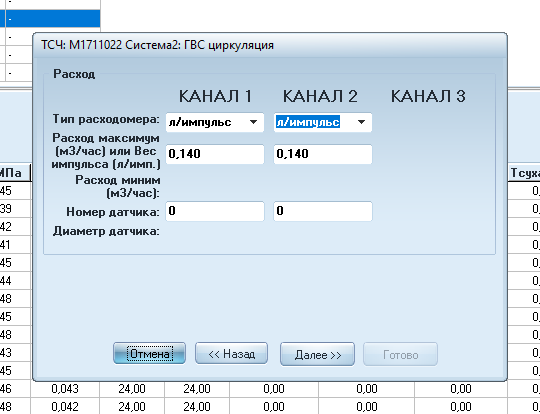This screenshot has height=414, width=540.
Task: Proceed with Далее >> button
Action: (x=317, y=354)
